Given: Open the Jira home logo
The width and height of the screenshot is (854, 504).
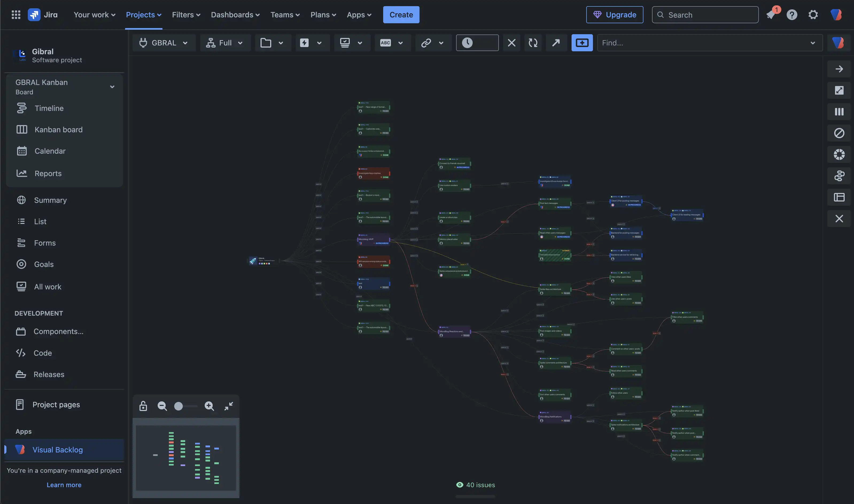Looking at the screenshot, I should (43, 15).
